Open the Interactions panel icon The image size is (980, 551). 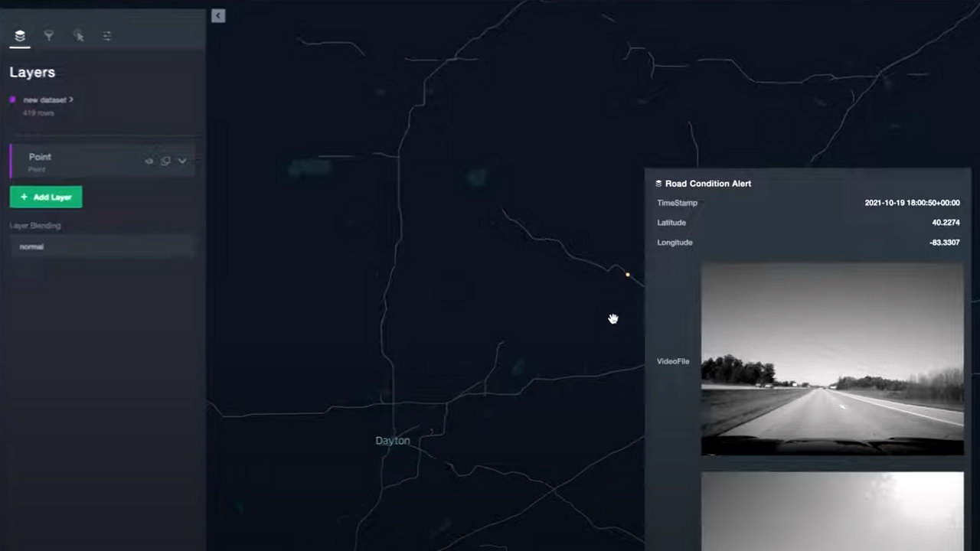78,35
